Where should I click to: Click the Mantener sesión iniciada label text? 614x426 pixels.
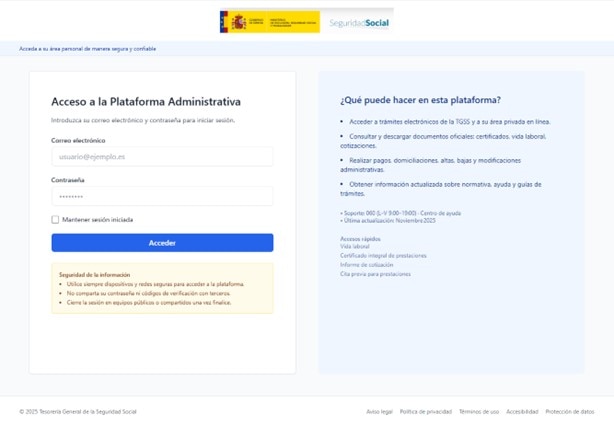(x=97, y=219)
